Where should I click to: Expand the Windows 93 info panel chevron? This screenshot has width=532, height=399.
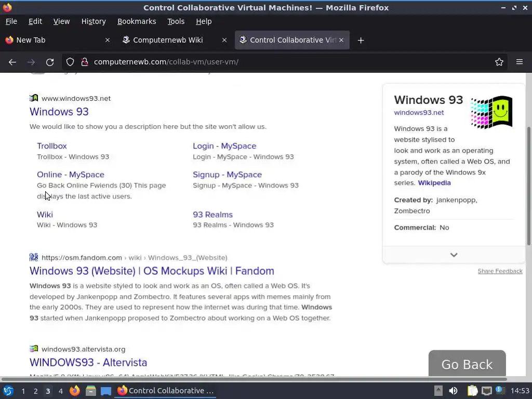point(454,255)
